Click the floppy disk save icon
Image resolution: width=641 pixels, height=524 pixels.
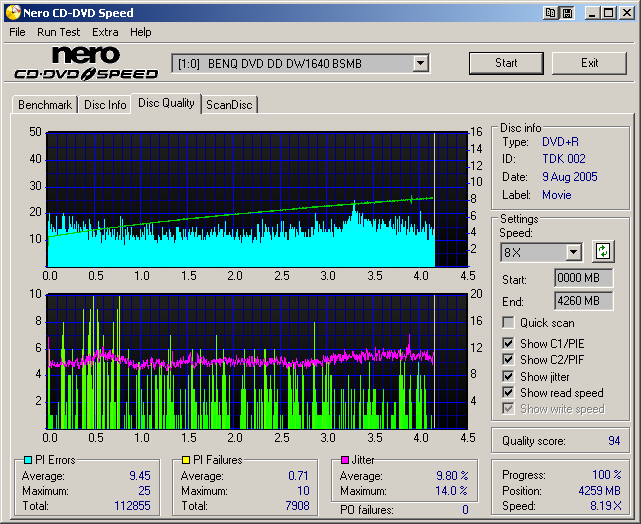tap(567, 12)
